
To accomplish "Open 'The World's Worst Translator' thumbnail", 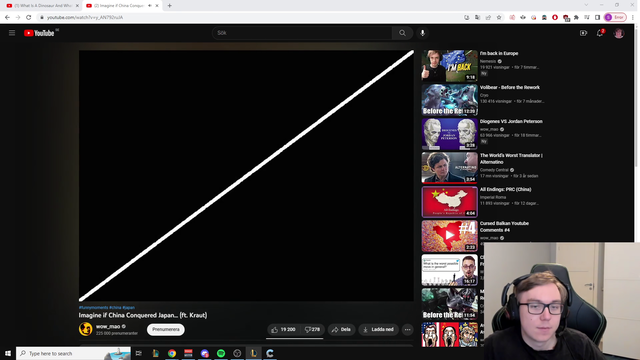I will click(x=449, y=168).
